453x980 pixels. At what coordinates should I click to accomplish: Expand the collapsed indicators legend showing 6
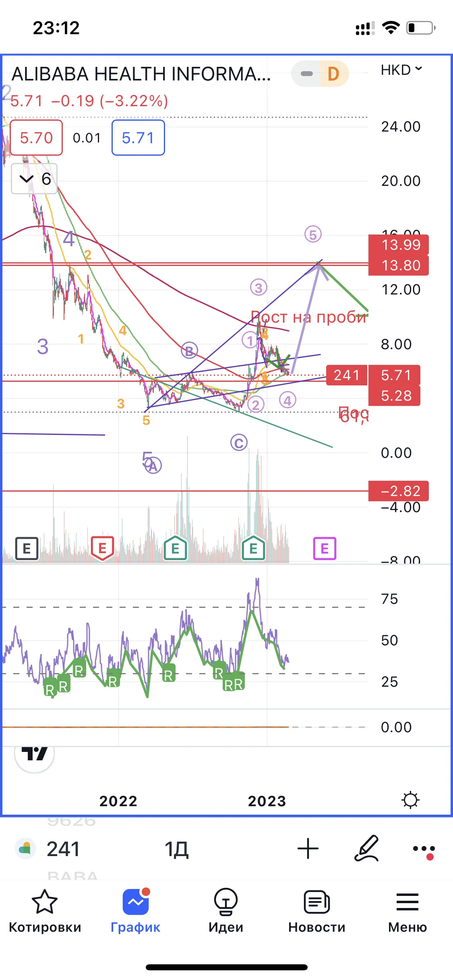34,179
